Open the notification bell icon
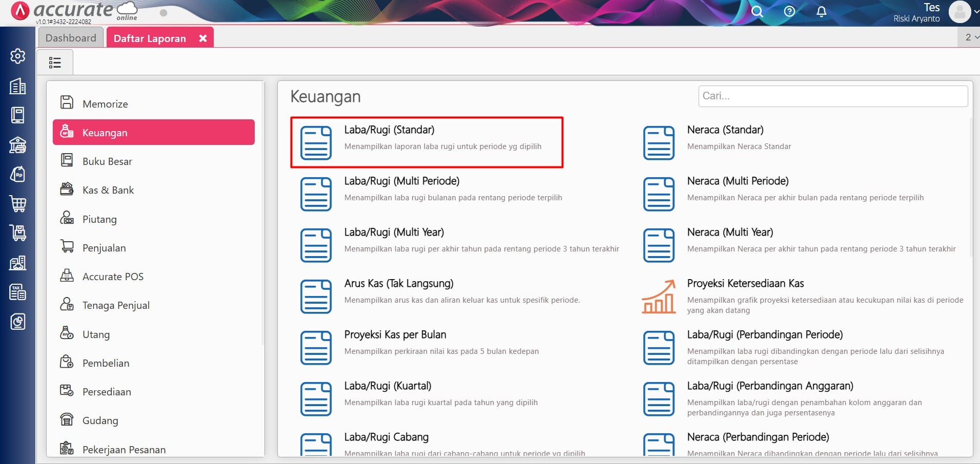Image resolution: width=980 pixels, height=464 pixels. tap(821, 11)
